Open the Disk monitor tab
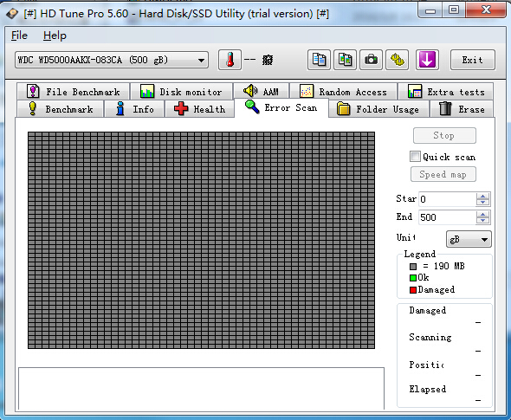The height and width of the screenshot is (420, 511). pyautogui.click(x=182, y=92)
